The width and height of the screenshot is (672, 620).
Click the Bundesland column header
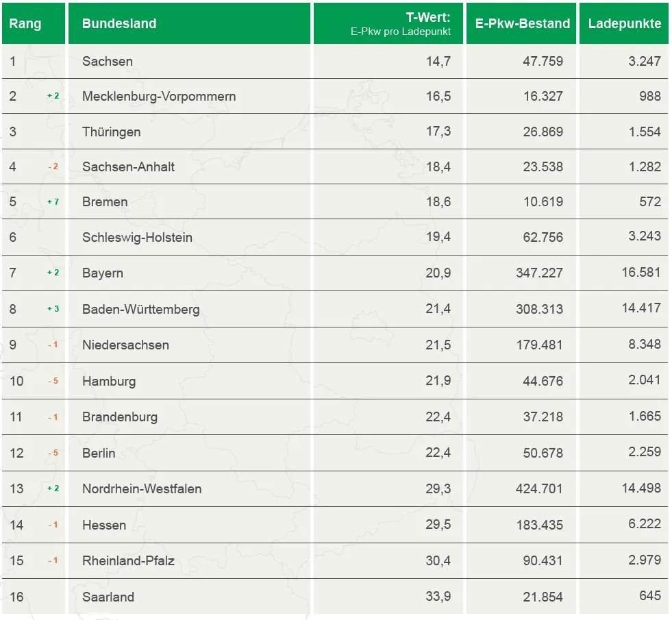click(119, 23)
